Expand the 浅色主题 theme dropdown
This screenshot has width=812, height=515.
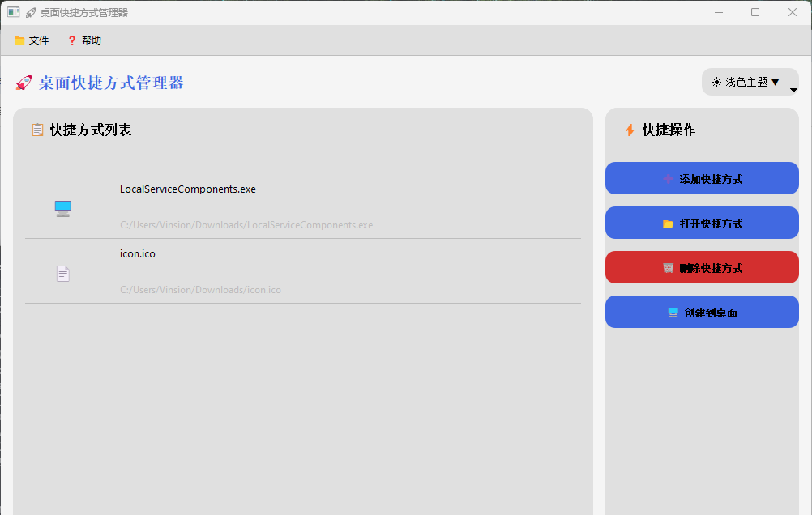tap(750, 82)
